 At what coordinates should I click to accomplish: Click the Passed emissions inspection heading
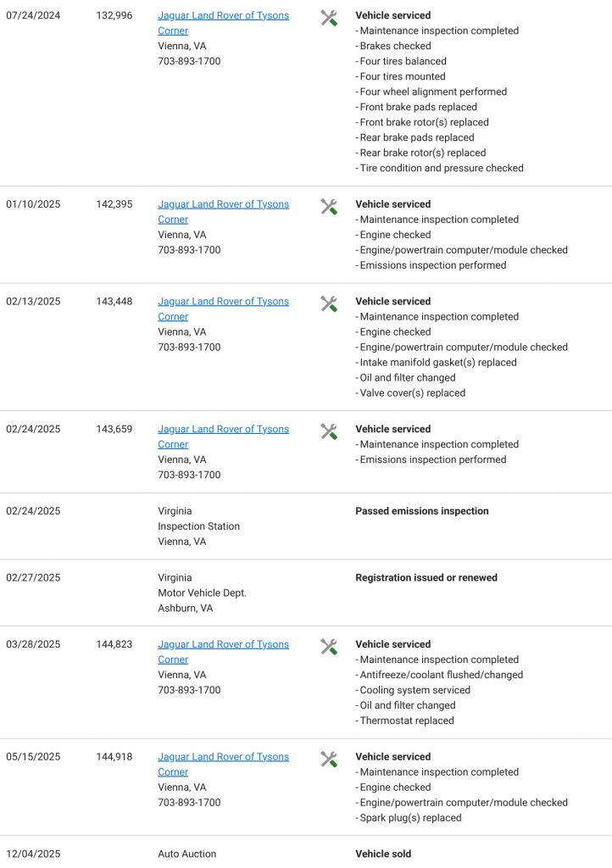pyautogui.click(x=421, y=511)
